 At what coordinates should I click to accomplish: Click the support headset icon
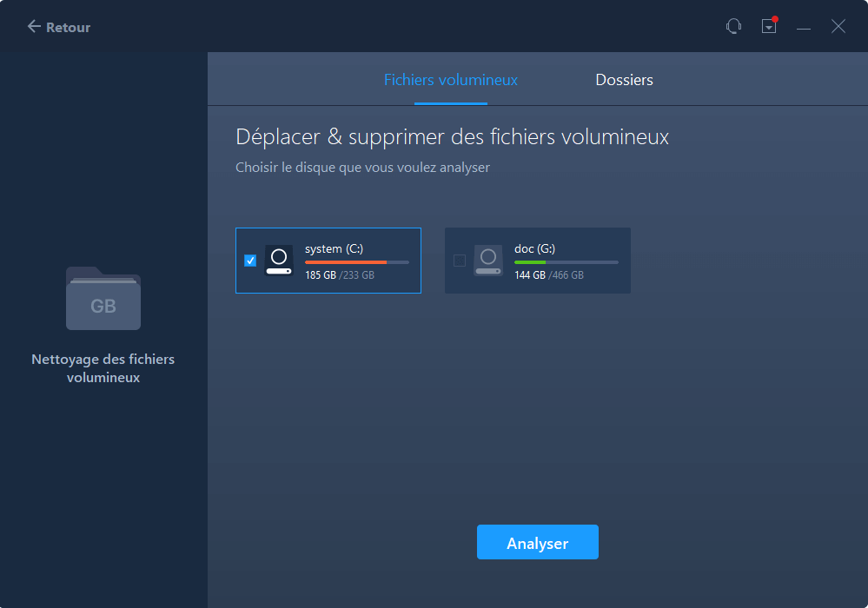734,26
